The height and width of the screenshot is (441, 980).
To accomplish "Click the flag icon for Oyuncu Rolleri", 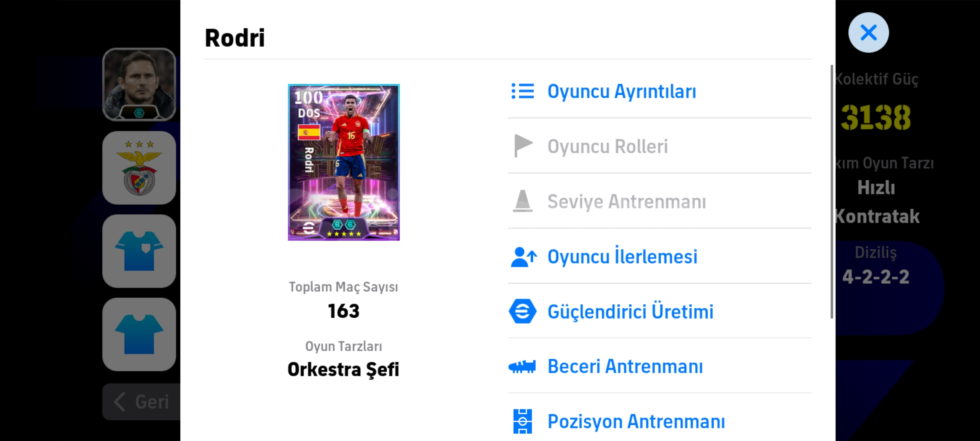I will pyautogui.click(x=523, y=146).
